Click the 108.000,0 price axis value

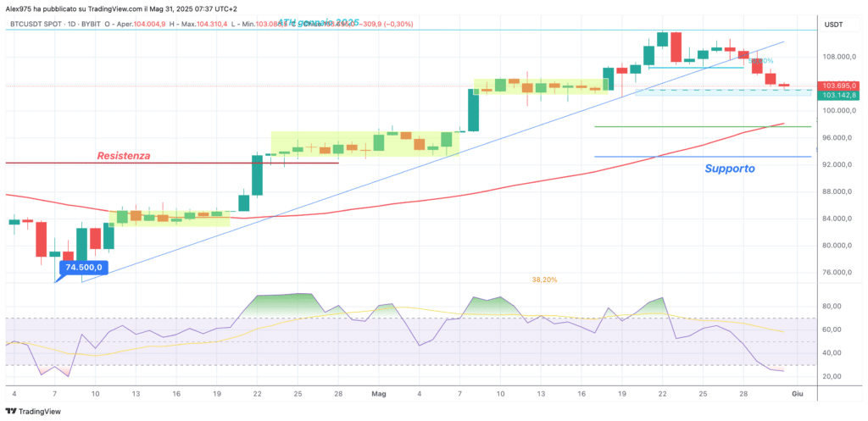point(840,57)
